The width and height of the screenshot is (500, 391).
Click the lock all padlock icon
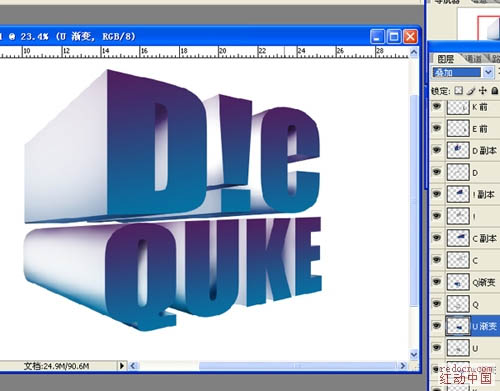tap(495, 90)
